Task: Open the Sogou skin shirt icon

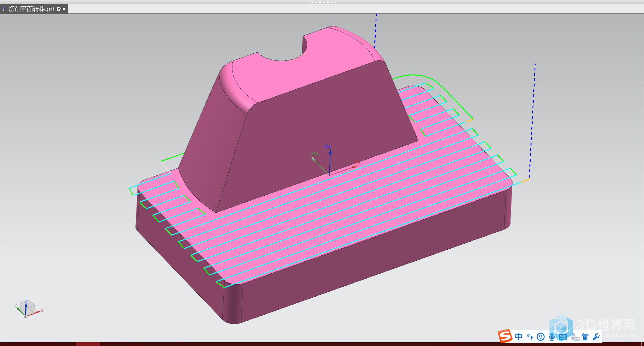Action: (x=585, y=337)
